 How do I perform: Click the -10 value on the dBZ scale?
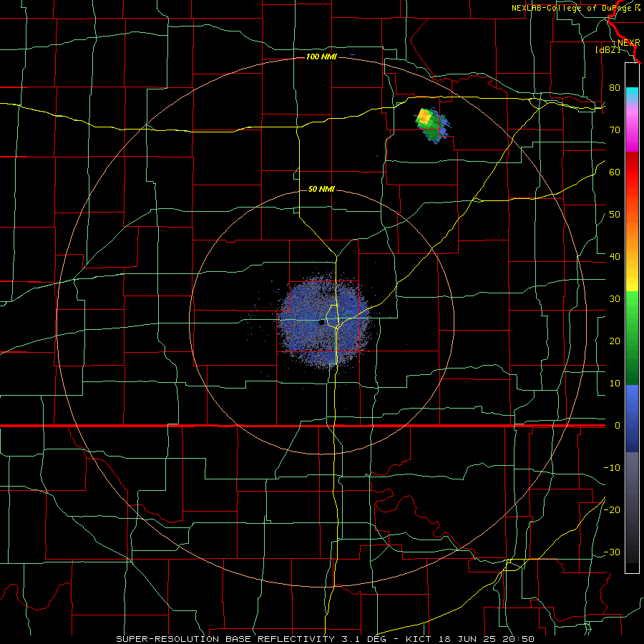point(612,468)
